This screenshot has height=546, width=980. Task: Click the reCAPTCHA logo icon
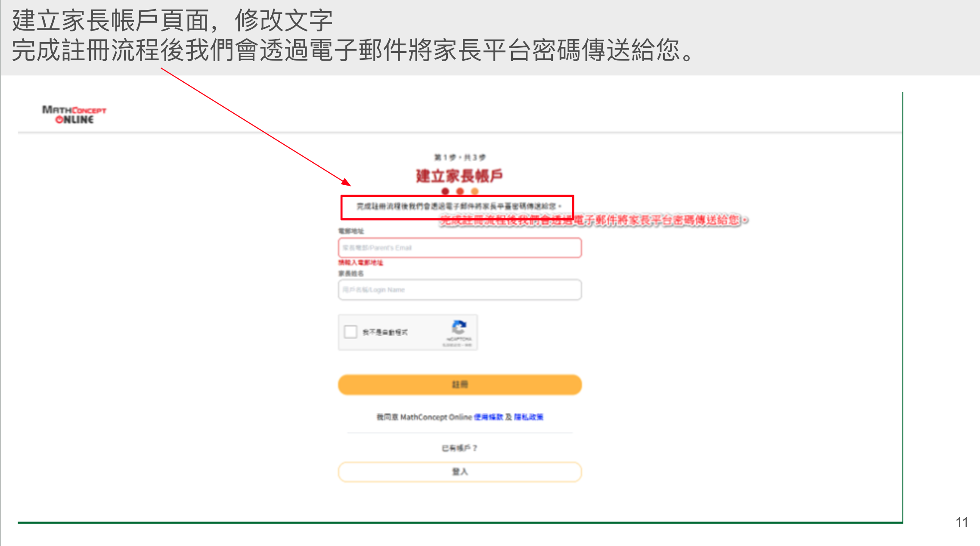[x=459, y=327]
